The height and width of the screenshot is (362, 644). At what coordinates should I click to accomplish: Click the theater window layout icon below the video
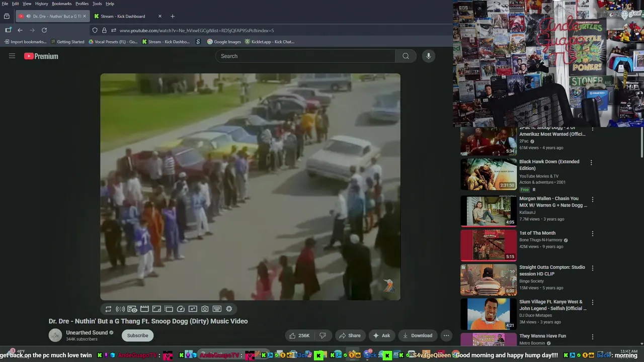tap(169, 309)
